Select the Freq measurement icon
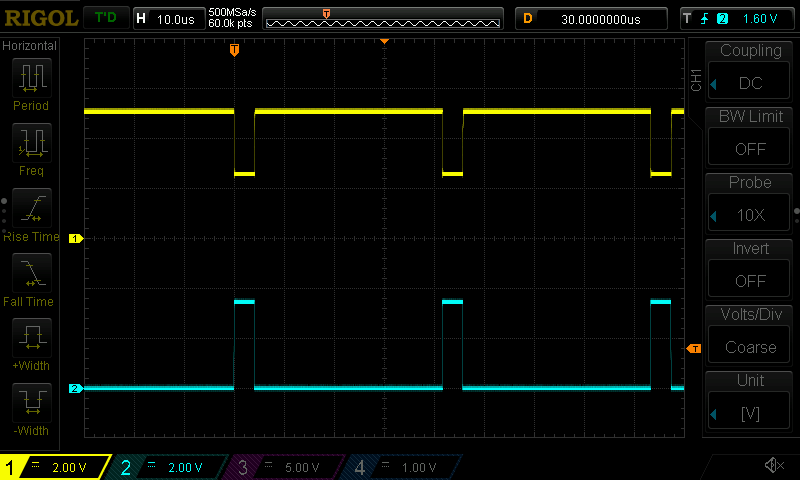Viewport: 800px width, 480px height. point(32,143)
